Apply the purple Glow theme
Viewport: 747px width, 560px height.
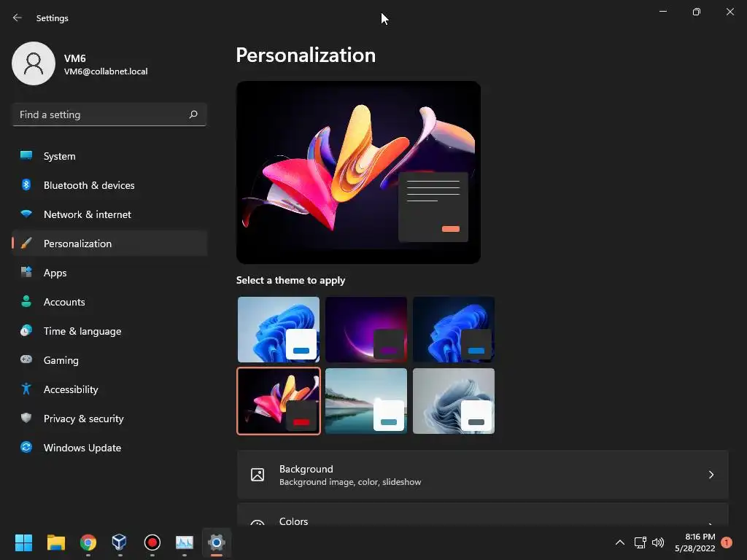click(366, 330)
